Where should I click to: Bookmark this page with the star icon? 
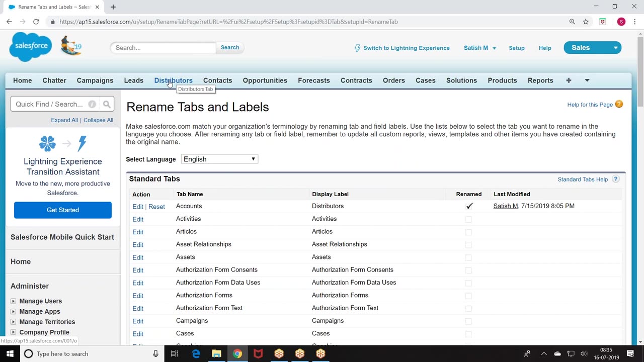tap(586, 22)
